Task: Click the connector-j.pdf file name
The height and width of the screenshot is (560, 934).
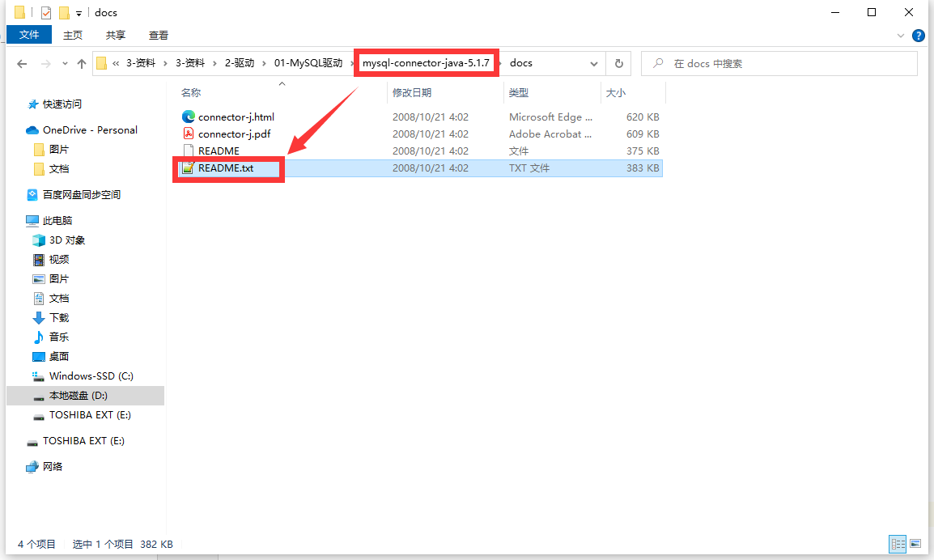Action: [234, 134]
